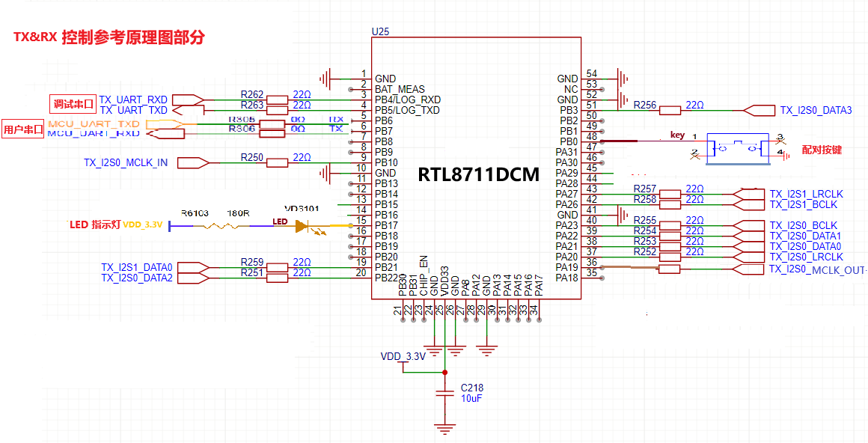Screen dimensions: 868x443
Task: Click the PB5/LOG_TXD pin label
Action: pyautogui.click(x=407, y=110)
